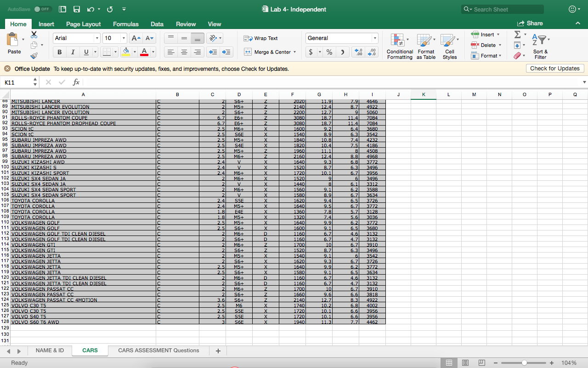Open the General number format dropdown
588x368 pixels.
(x=375, y=38)
